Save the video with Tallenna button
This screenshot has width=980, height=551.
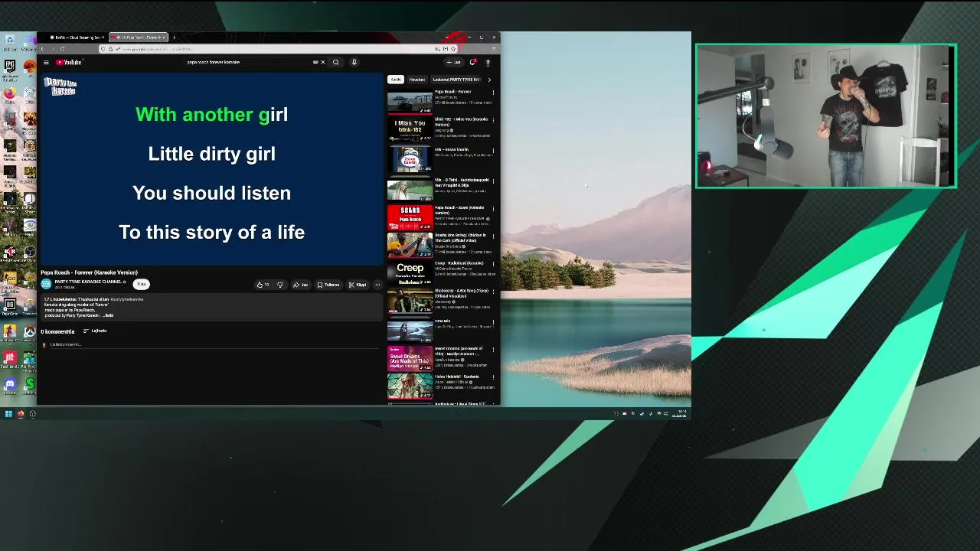click(328, 285)
